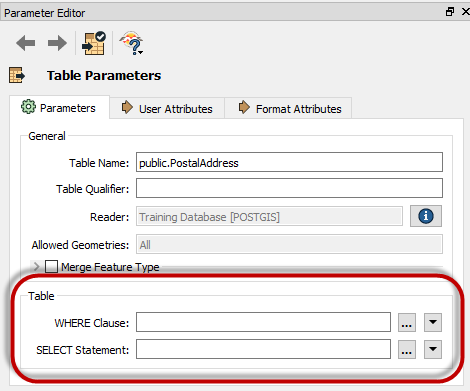Undock the Parameter Editor panel

point(450,12)
